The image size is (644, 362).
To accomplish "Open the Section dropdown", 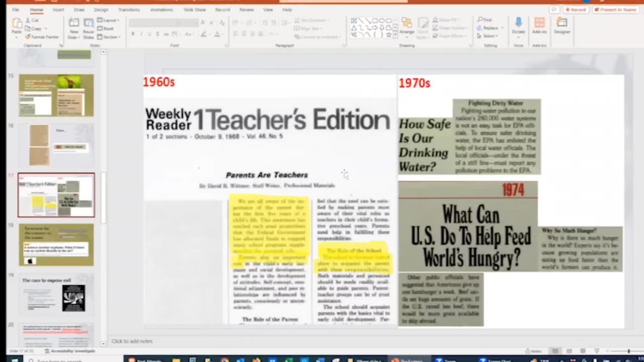I will 109,37.
